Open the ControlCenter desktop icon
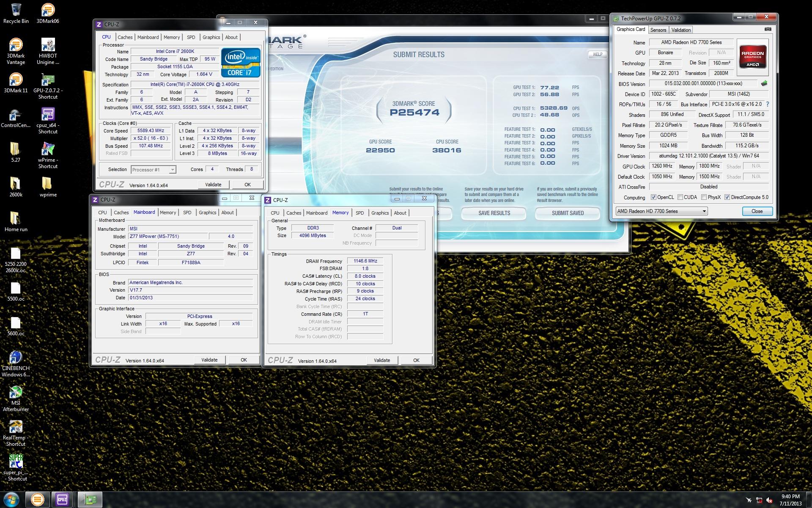The height and width of the screenshot is (508, 812). tap(16, 118)
